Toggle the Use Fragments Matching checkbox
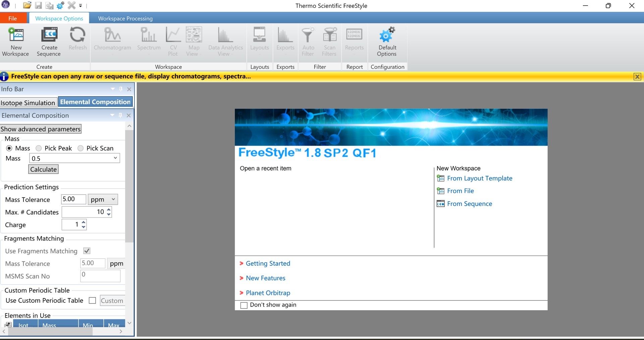 87,251
